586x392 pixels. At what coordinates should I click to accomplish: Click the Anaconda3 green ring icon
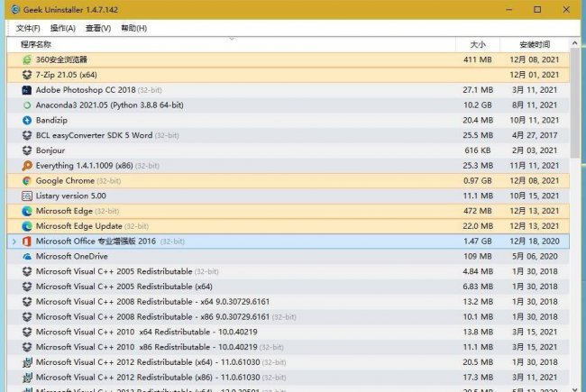point(27,105)
